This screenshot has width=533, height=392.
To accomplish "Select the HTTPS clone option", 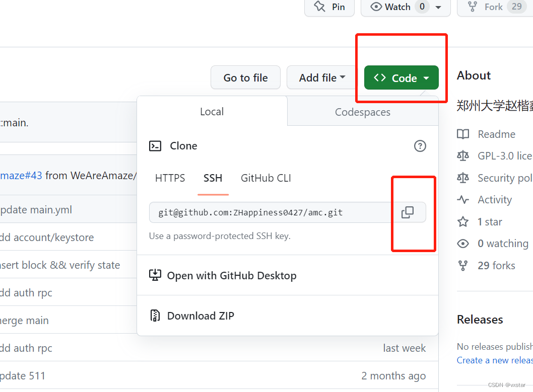I will 170,178.
